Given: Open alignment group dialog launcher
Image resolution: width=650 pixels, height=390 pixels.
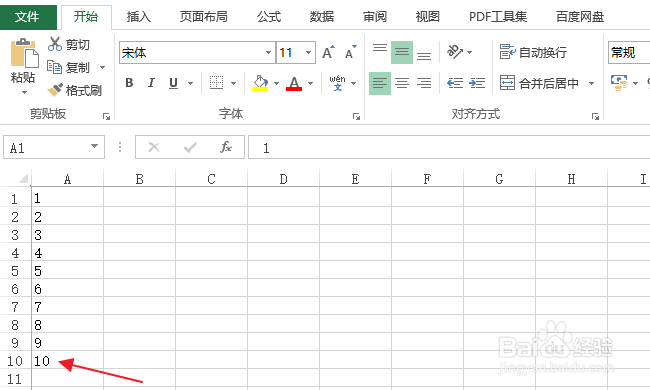Looking at the screenshot, I should [x=596, y=117].
